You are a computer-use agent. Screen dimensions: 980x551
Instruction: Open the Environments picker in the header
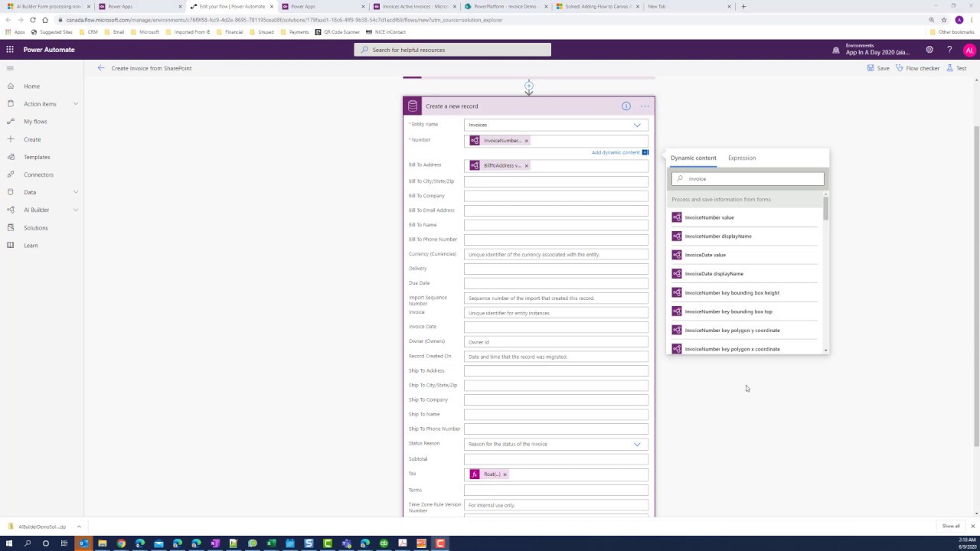(871, 50)
